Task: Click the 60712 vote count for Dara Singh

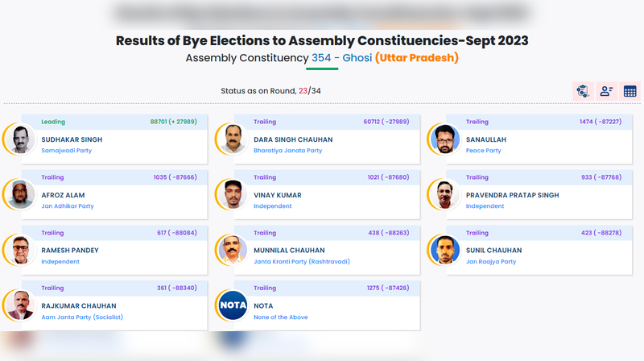Action: (x=371, y=122)
